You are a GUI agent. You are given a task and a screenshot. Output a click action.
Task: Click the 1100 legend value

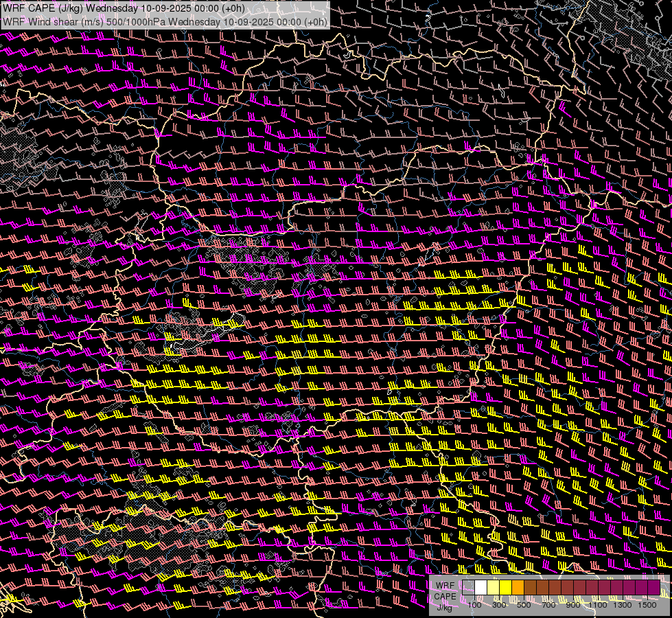click(599, 605)
